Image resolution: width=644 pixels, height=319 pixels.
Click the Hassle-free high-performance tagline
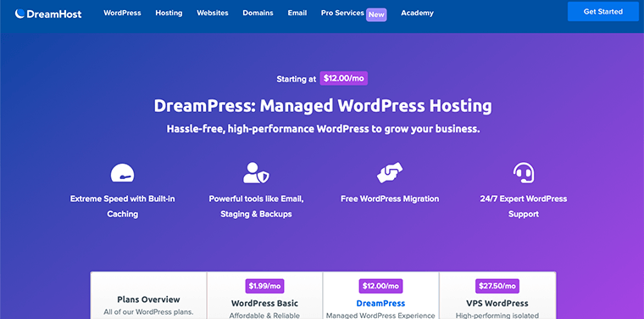click(x=323, y=129)
